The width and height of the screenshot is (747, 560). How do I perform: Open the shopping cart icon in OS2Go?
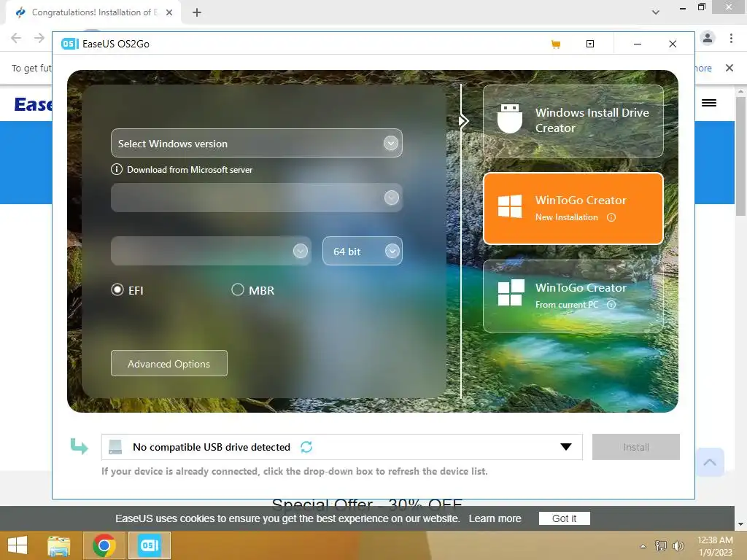pos(555,44)
